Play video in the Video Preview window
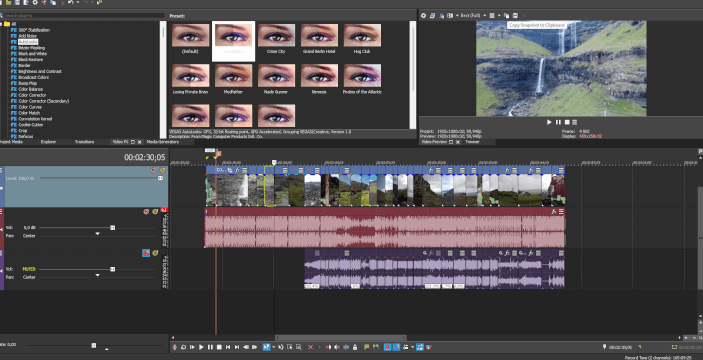 (549, 122)
